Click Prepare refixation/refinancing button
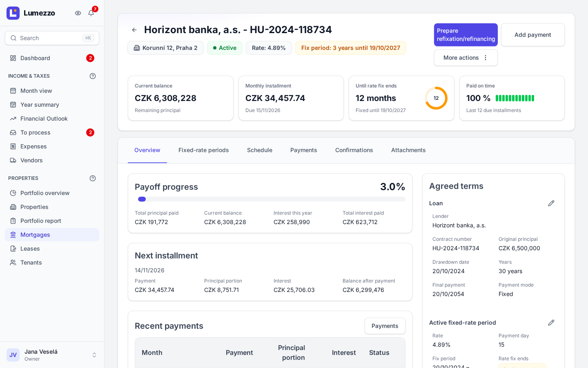Screen dimensions: 588x368 pyautogui.click(x=466, y=35)
